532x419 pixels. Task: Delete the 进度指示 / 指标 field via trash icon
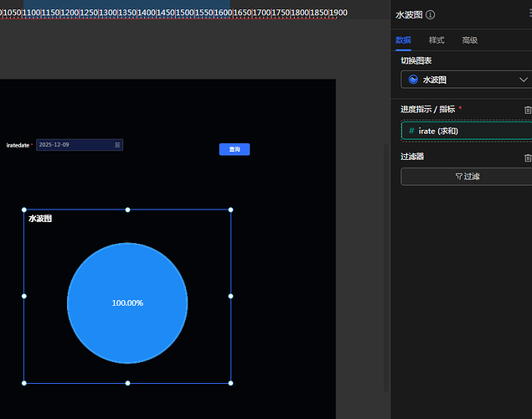click(x=527, y=110)
